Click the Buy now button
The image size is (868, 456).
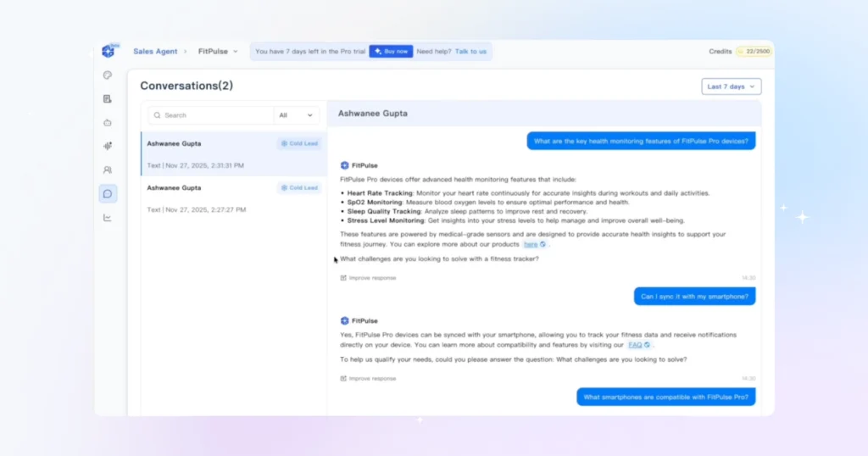pos(391,52)
